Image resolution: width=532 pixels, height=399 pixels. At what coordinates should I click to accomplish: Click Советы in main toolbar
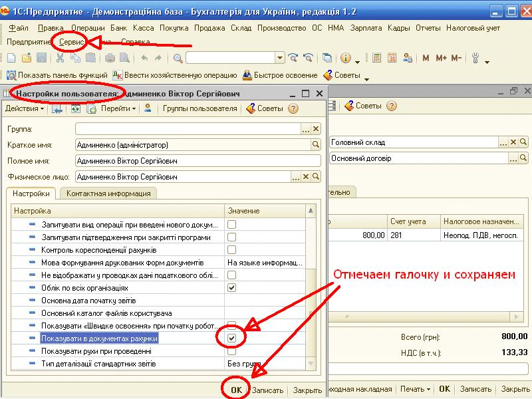click(342, 75)
